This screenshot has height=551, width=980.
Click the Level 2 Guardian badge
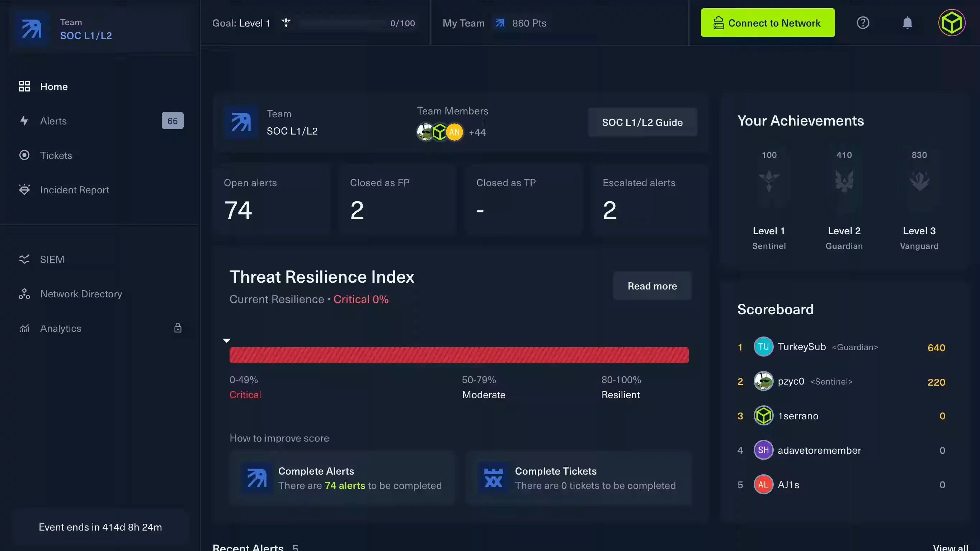[x=844, y=181]
